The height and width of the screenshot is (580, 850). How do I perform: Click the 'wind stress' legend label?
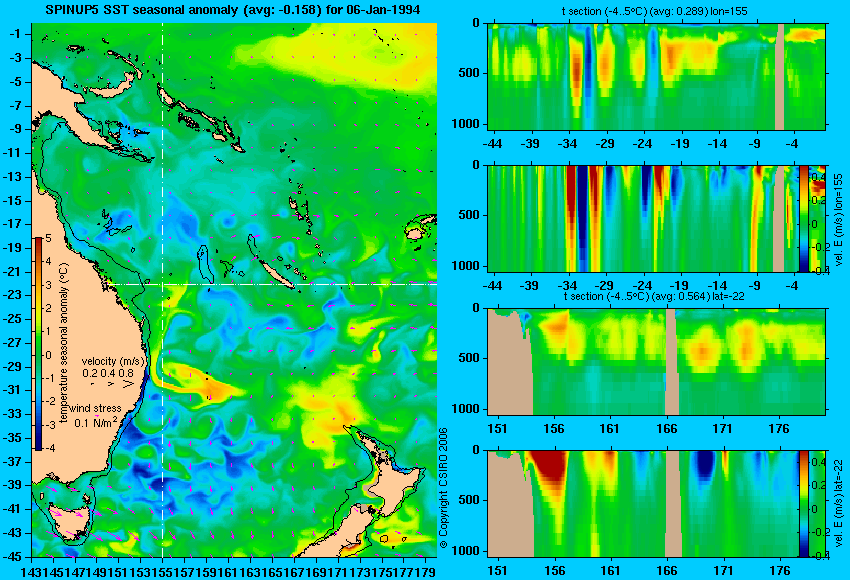coord(95,409)
